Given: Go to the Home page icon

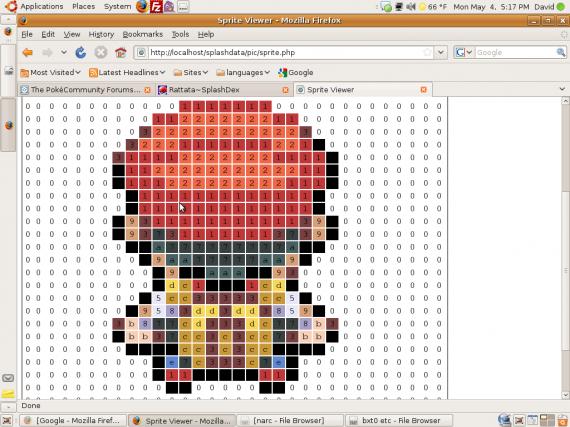Looking at the screenshot, I should tap(121, 53).
